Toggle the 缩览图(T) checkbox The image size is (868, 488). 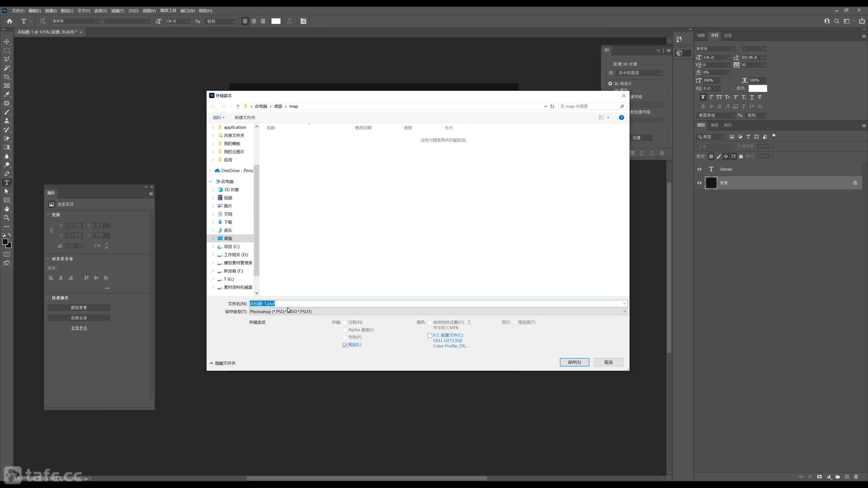tap(515, 323)
